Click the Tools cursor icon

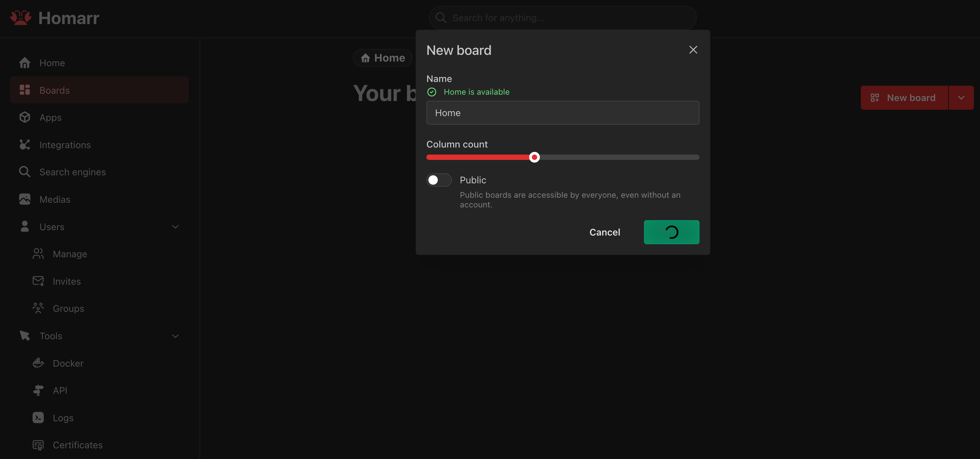point(25,336)
